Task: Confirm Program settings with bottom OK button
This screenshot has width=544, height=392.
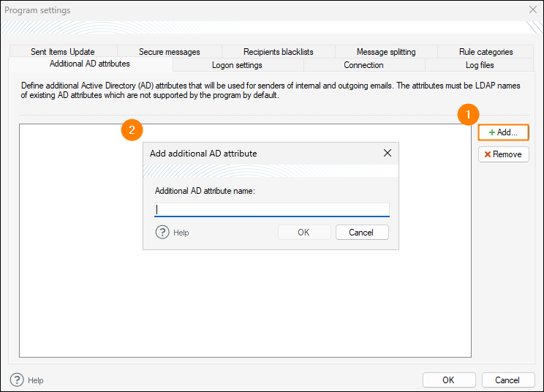Action: coord(448,380)
